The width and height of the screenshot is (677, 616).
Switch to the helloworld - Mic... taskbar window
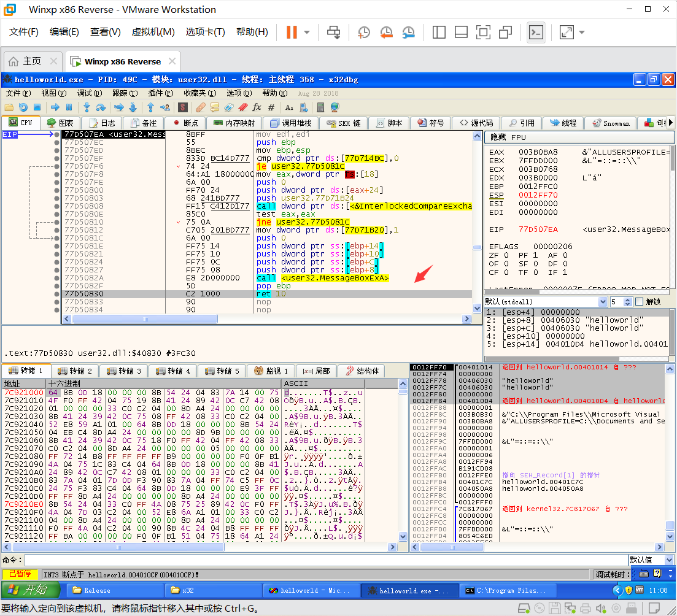pos(312,590)
